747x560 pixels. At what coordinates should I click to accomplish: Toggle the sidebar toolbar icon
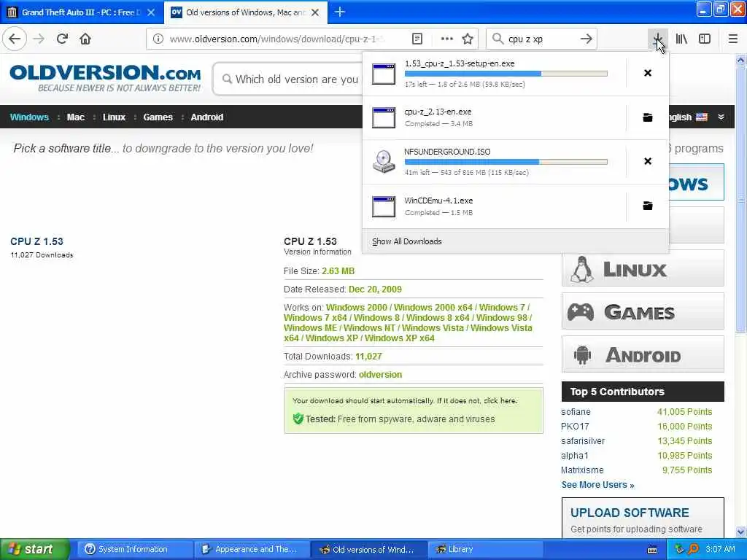705,39
